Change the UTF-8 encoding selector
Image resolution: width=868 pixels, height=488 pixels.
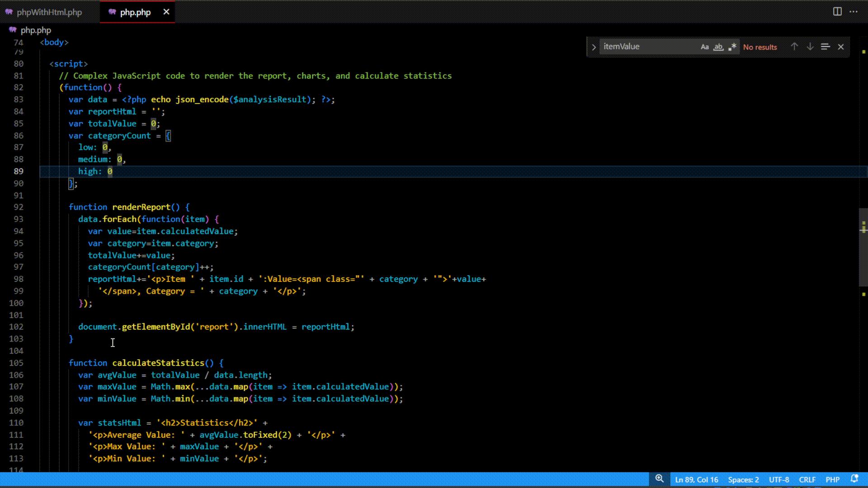point(779,479)
